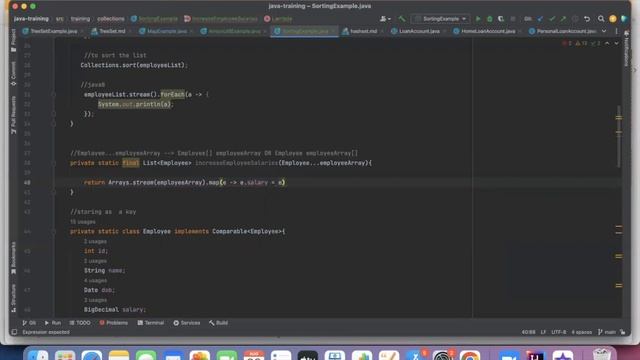Open the Structure sidebar button

(13, 298)
